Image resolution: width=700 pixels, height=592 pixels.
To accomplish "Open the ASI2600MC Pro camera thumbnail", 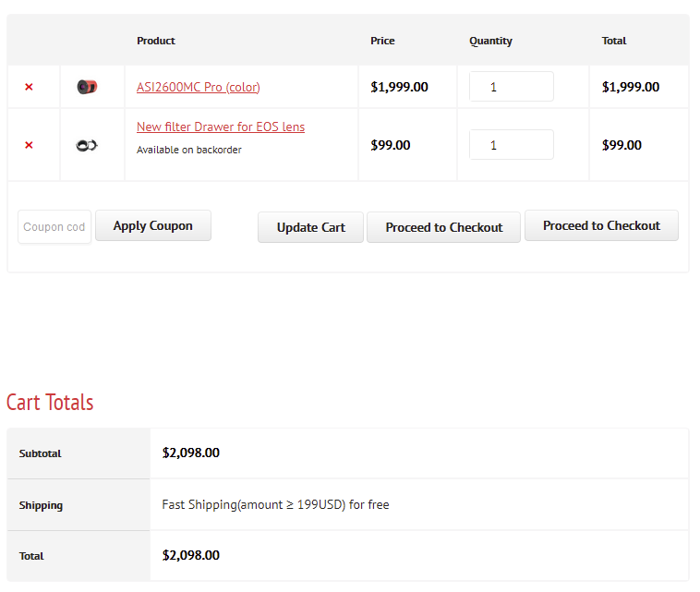I will (87, 87).
